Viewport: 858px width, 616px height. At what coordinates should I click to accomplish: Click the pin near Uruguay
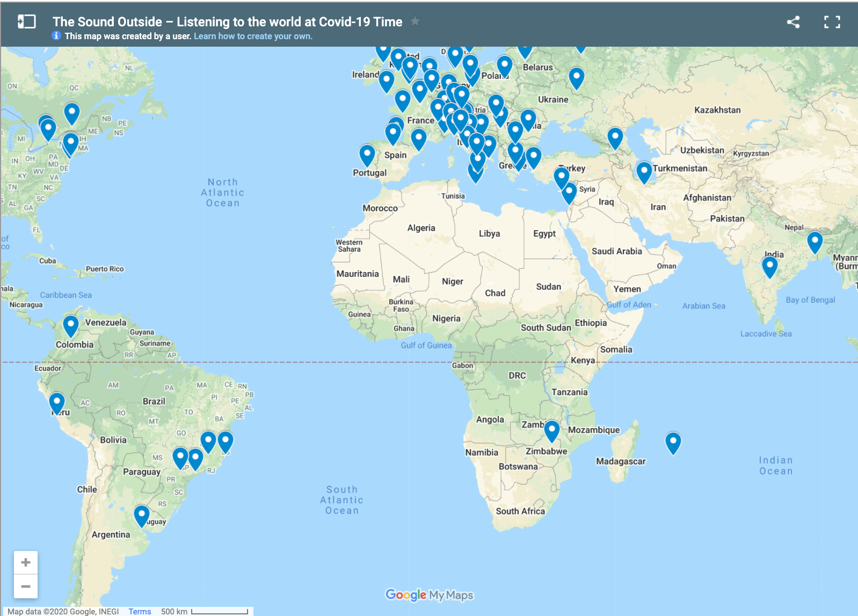pyautogui.click(x=142, y=515)
